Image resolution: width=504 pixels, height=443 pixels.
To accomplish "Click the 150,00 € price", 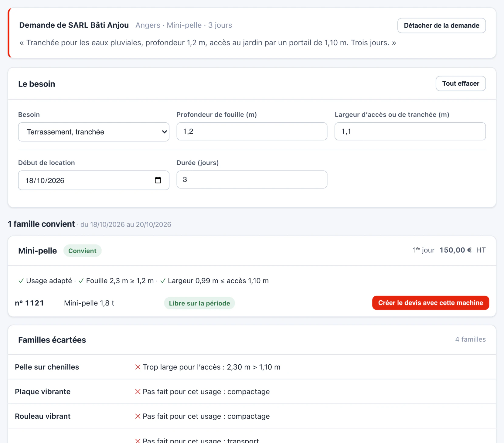I will tap(455, 250).
